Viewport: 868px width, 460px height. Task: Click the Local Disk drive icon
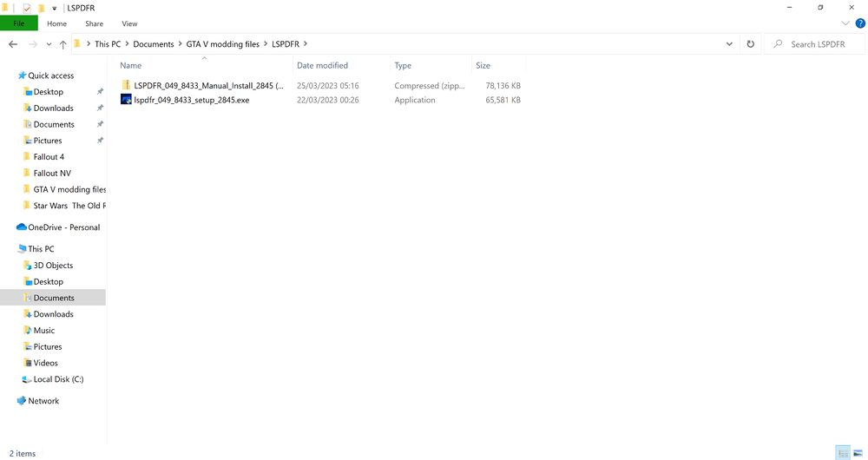point(27,379)
